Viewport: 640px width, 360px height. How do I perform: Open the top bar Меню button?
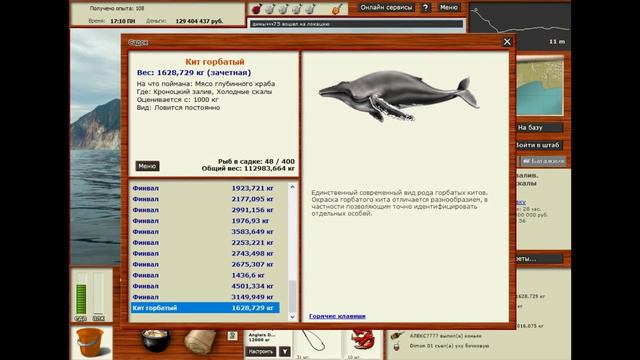pyautogui.click(x=449, y=7)
